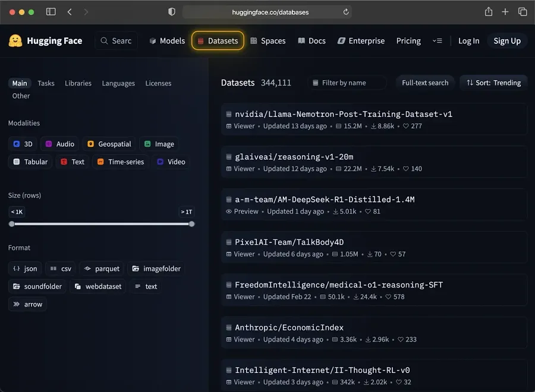Toggle the arrow format filter
The height and width of the screenshot is (392, 535).
tap(27, 304)
